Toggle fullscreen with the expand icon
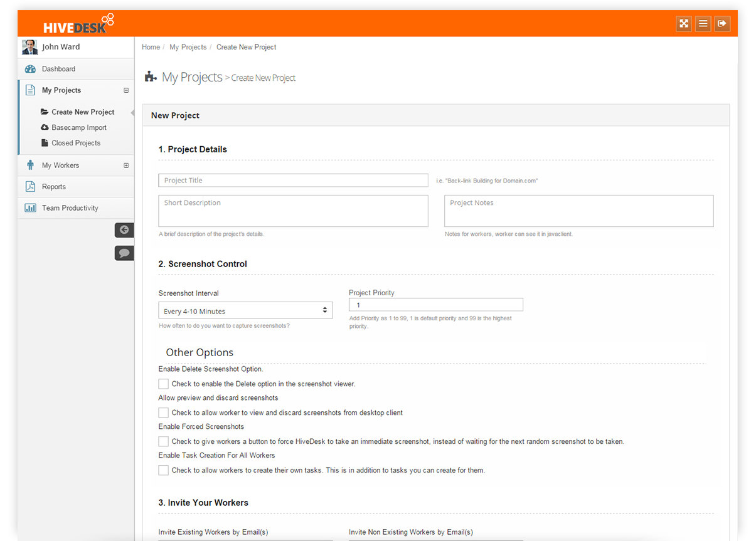The width and height of the screenshot is (756, 541). coord(684,24)
